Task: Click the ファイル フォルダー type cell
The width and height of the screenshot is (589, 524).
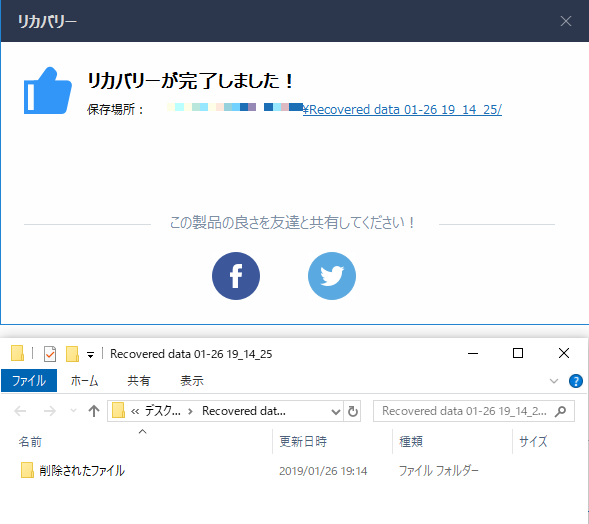Action: pos(438,471)
